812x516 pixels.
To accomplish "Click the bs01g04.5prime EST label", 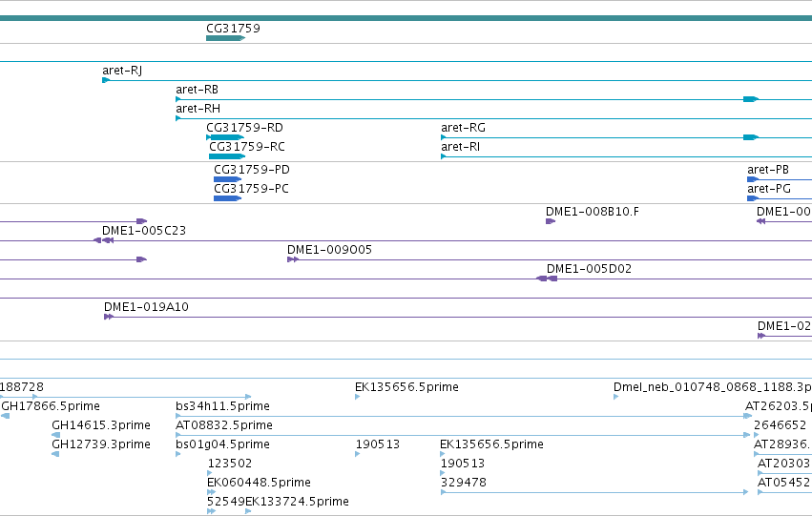I will [222, 444].
